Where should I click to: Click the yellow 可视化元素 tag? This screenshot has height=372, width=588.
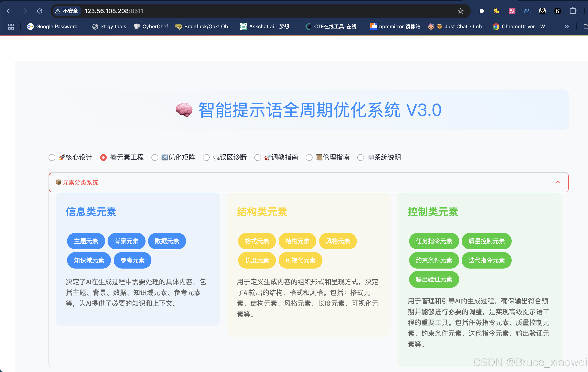[300, 260]
